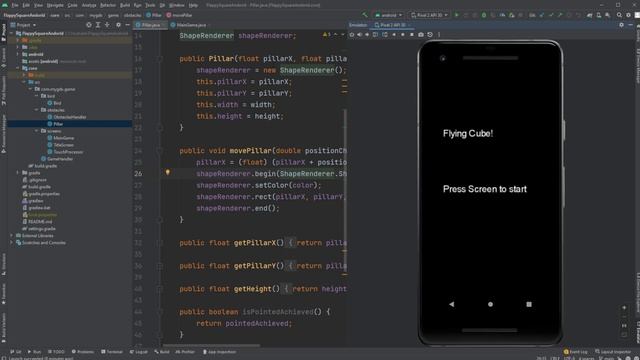Image resolution: width=640 pixels, height=360 pixels.
Task: Open the Pixel 2 API 30 device dropdown
Action: (x=429, y=15)
